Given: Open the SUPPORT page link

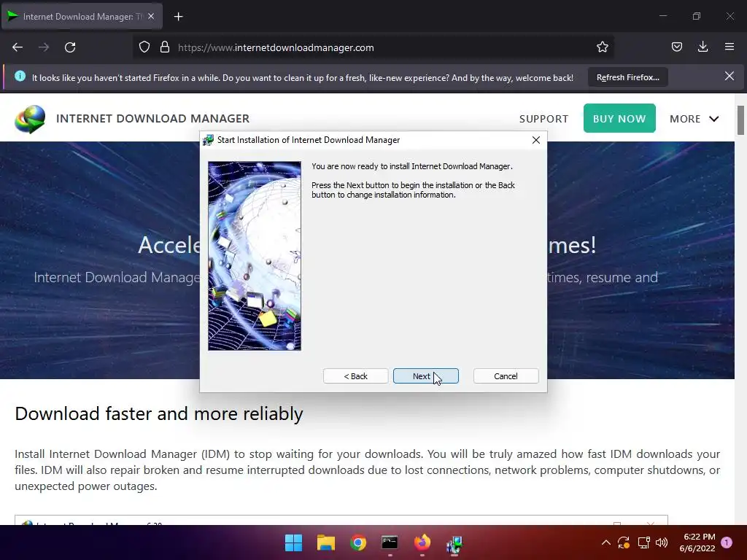Looking at the screenshot, I should click(543, 119).
